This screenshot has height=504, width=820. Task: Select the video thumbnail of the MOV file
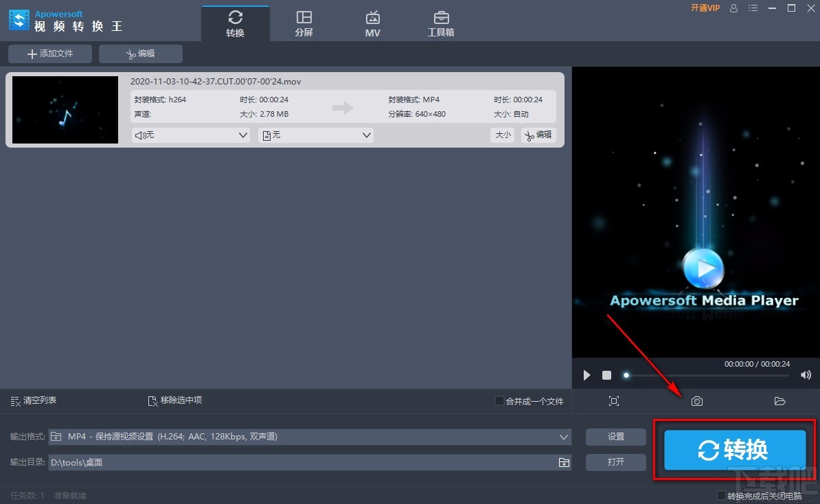(65, 110)
